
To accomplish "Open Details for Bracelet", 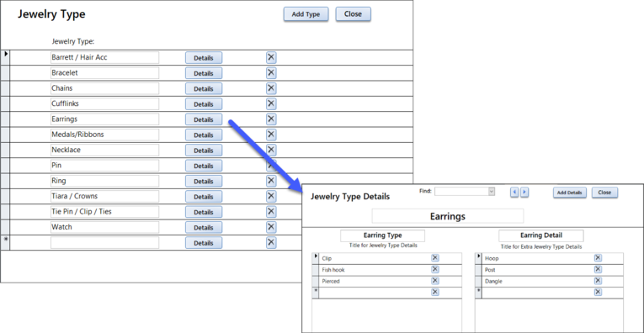I will coord(204,73).
